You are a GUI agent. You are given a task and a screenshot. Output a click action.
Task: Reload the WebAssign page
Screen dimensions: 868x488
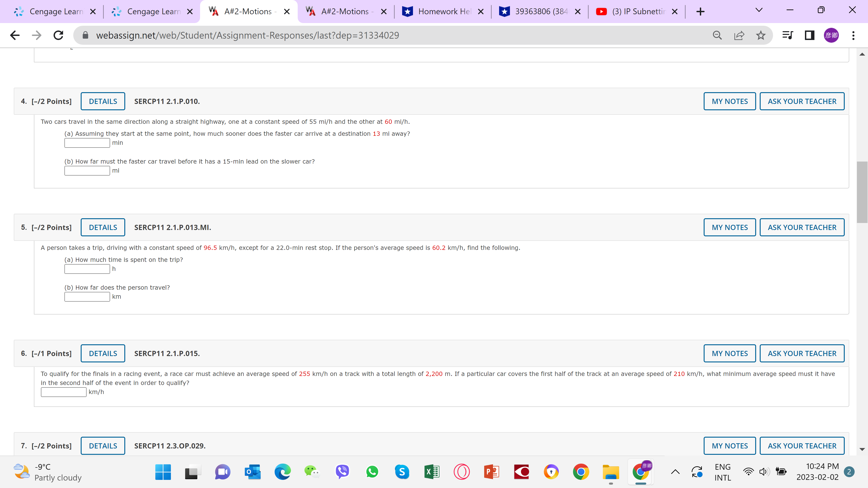coord(58,35)
